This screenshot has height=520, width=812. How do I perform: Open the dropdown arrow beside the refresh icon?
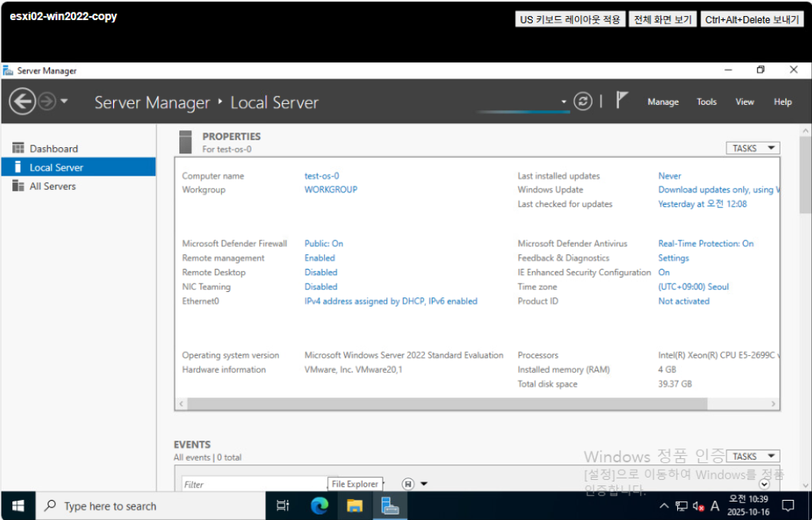point(564,102)
